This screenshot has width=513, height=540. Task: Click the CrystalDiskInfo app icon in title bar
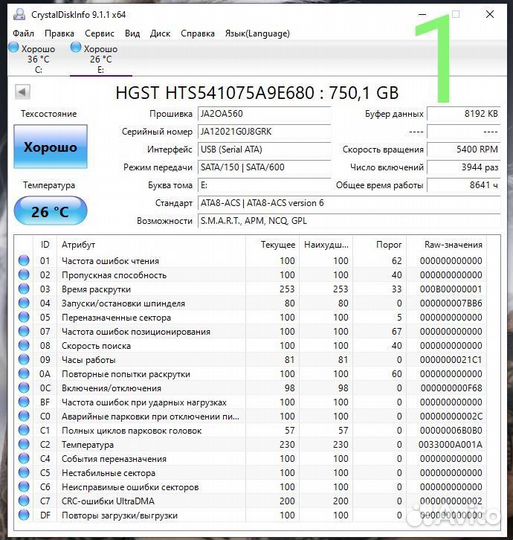[x=19, y=14]
